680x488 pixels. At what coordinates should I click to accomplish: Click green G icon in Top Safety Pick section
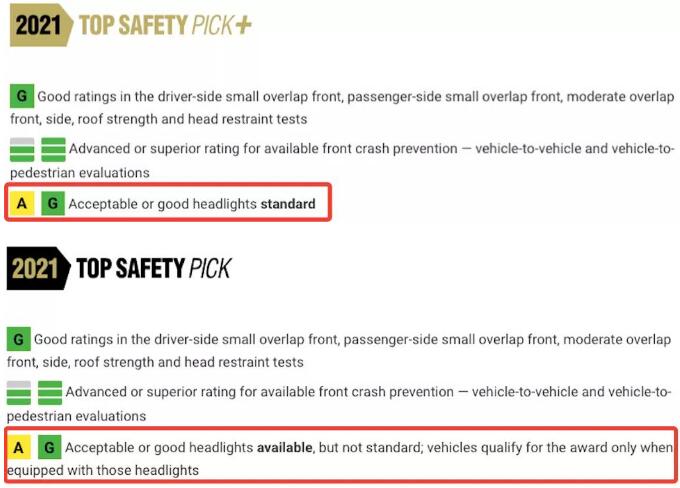pos(19,339)
